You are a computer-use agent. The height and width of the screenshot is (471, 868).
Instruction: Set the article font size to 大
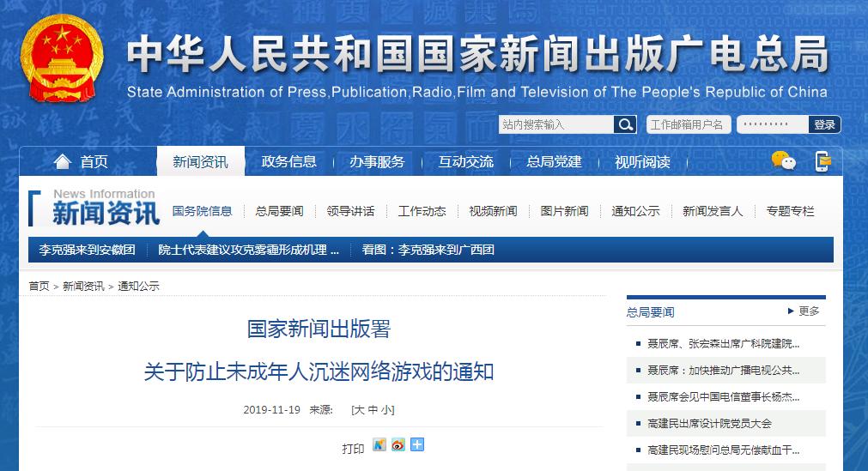(359, 410)
